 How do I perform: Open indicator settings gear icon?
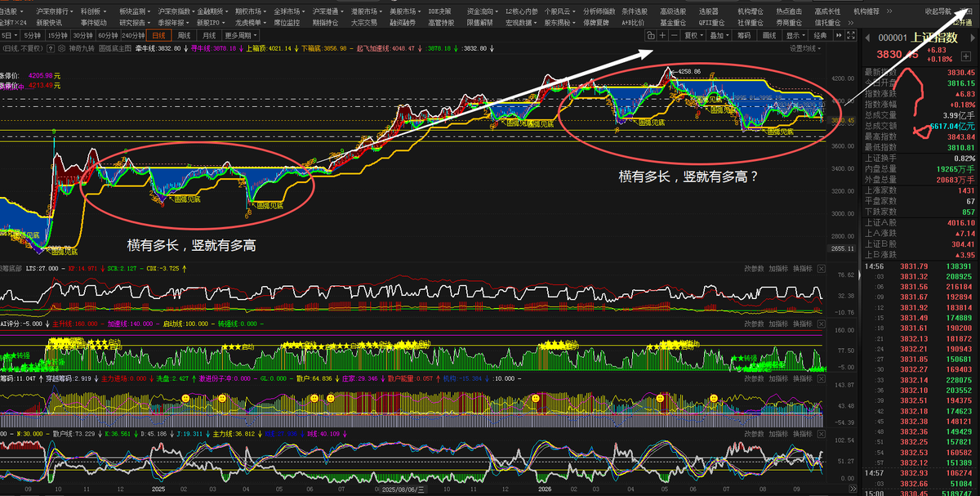coord(61,48)
